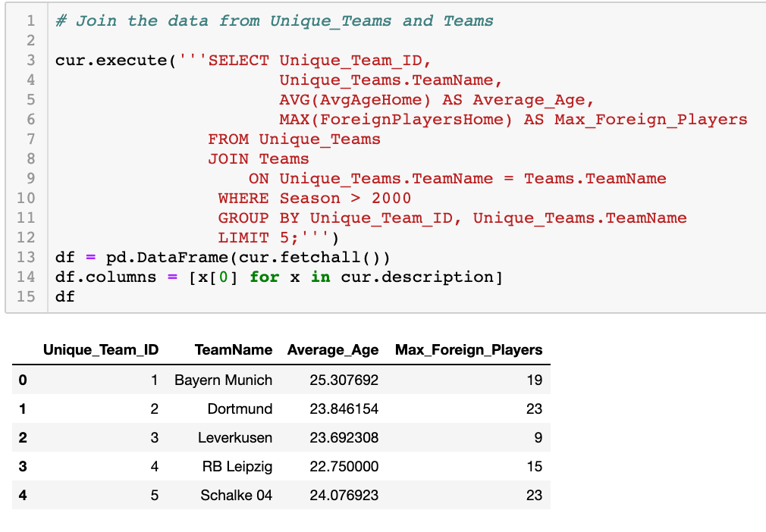
Task: Click 'MAX(ForeignPlayersHome)' in the query
Action: coord(396,120)
